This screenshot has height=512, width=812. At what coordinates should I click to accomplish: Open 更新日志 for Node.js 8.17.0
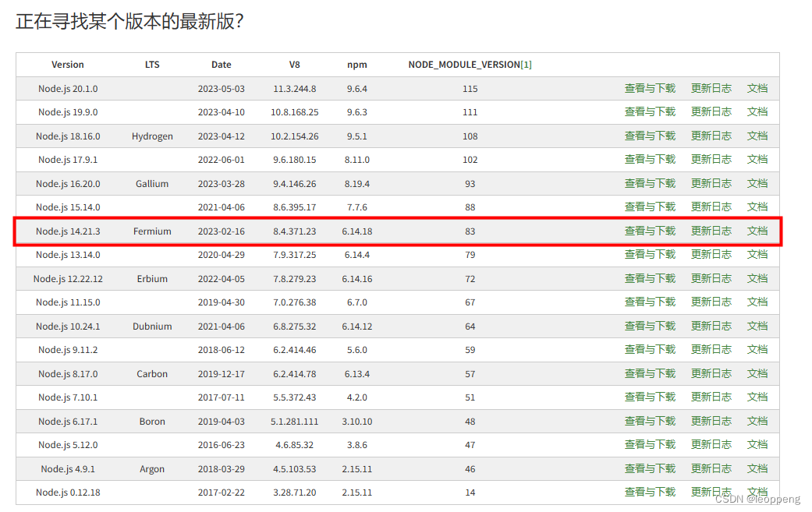(711, 374)
